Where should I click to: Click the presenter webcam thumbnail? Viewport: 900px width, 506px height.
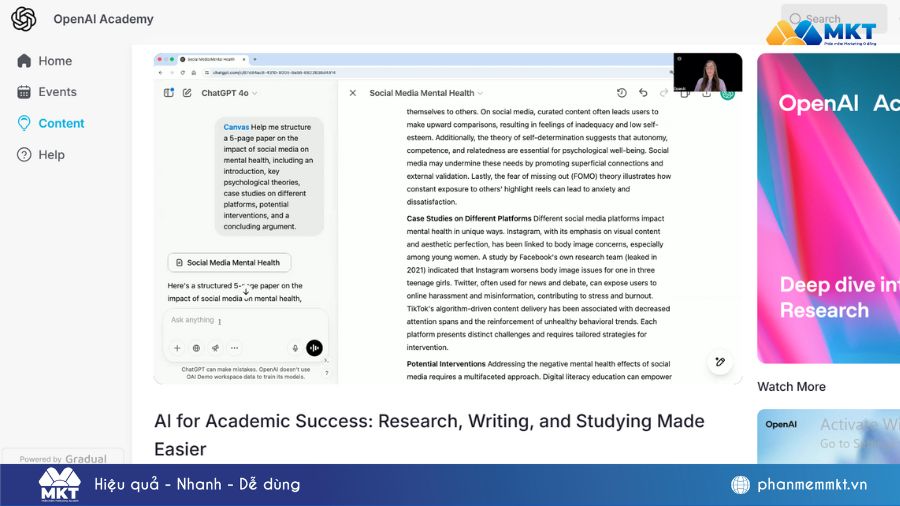tap(708, 72)
